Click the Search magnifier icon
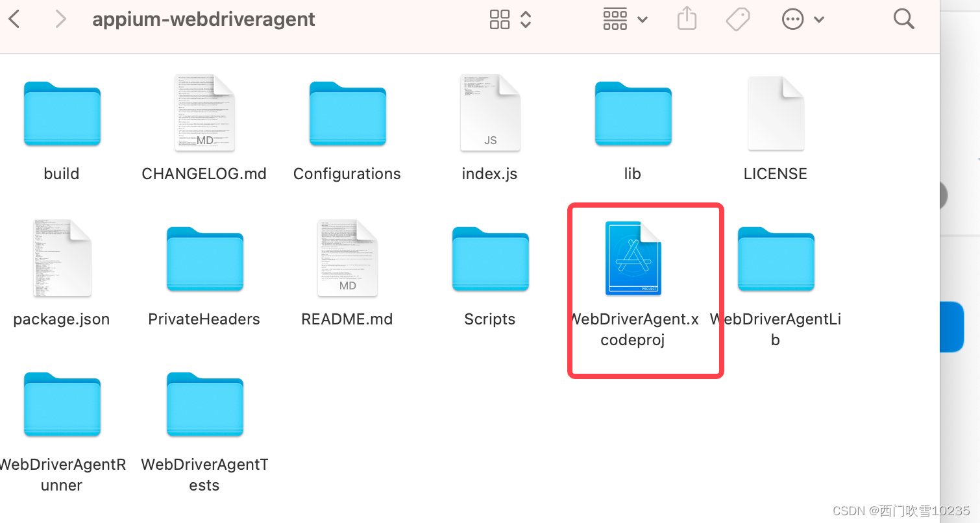980x523 pixels. [903, 19]
